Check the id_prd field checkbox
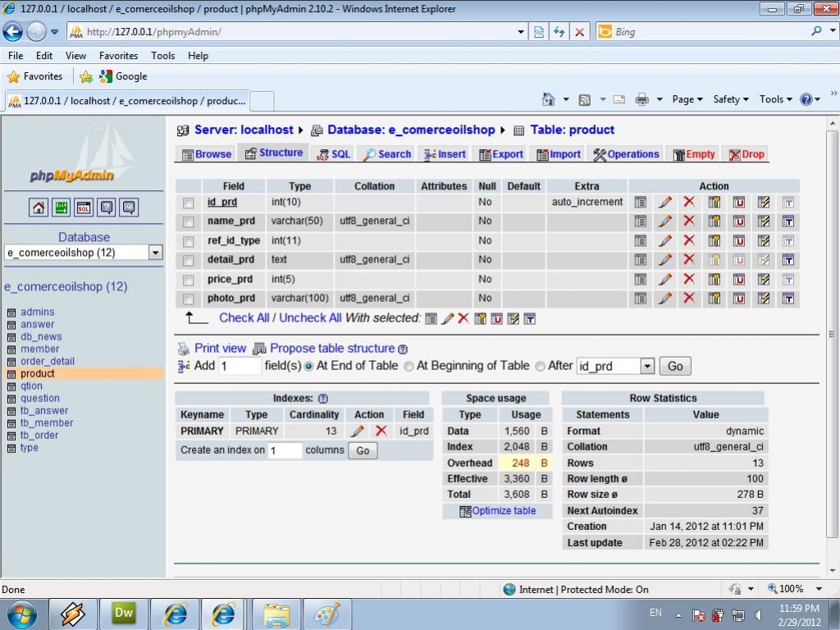The height and width of the screenshot is (630, 840). pyautogui.click(x=189, y=203)
